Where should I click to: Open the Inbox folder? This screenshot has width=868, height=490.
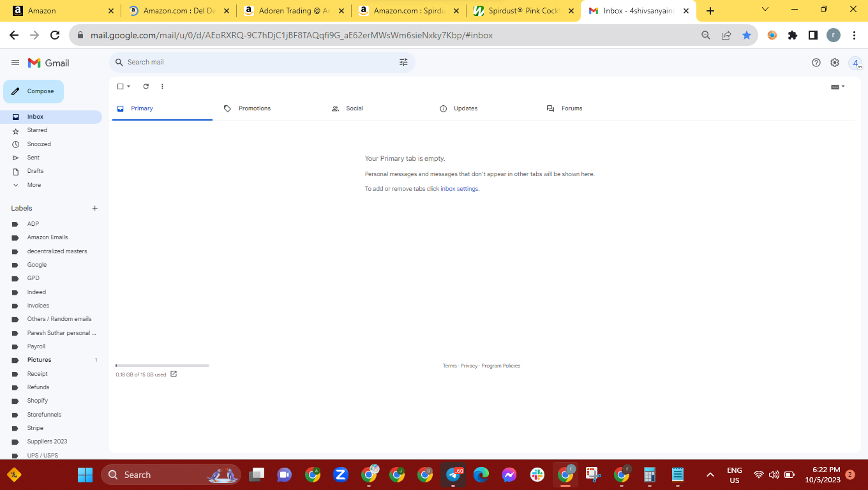tap(51, 117)
